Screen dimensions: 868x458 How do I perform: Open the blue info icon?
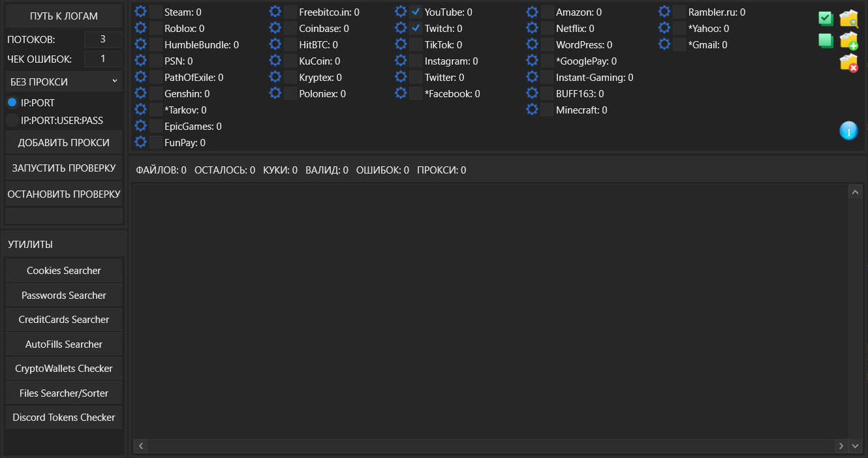coord(848,130)
